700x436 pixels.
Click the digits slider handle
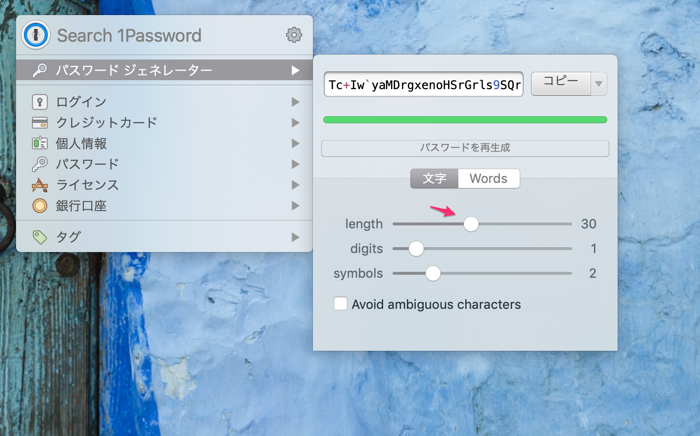[416, 249]
